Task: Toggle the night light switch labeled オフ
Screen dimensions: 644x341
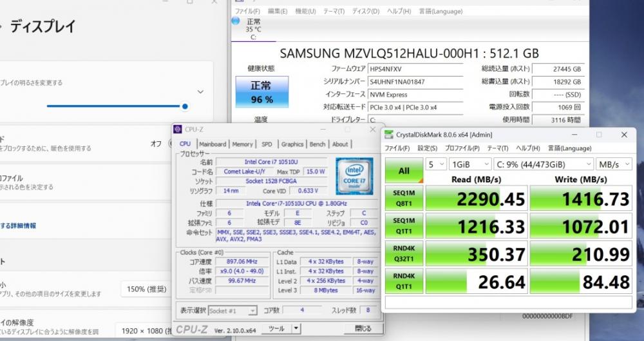Action: coord(171,144)
